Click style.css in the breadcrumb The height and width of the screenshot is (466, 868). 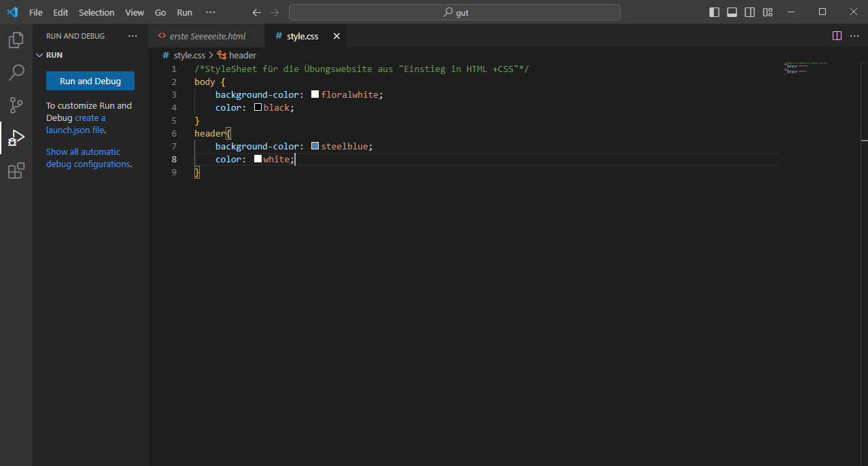click(189, 55)
